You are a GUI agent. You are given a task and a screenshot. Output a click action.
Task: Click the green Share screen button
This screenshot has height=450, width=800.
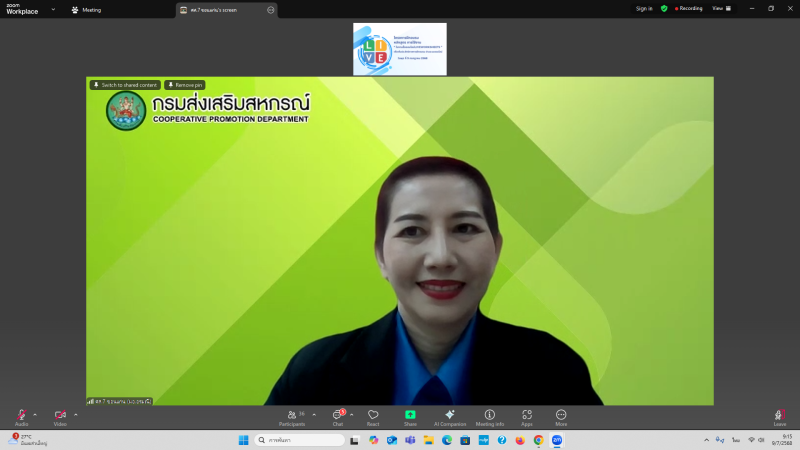[x=410, y=416]
